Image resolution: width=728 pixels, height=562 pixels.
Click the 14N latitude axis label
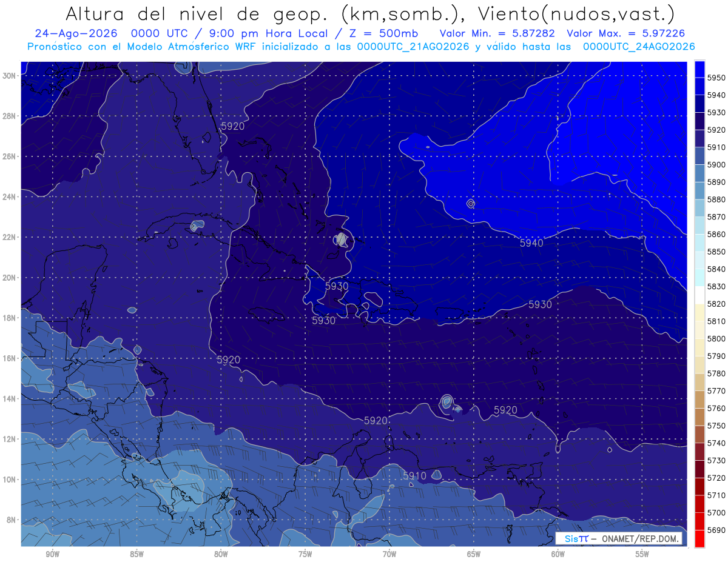pyautogui.click(x=9, y=399)
